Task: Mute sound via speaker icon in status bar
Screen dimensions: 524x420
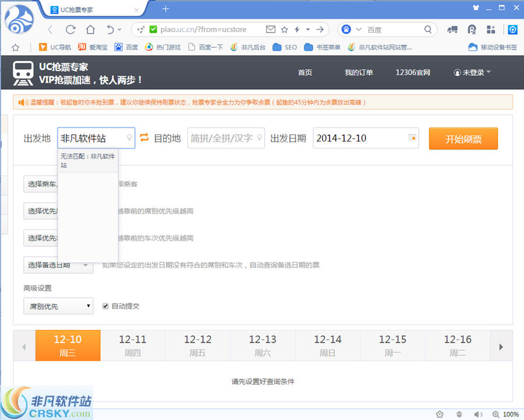Action: click(479, 414)
